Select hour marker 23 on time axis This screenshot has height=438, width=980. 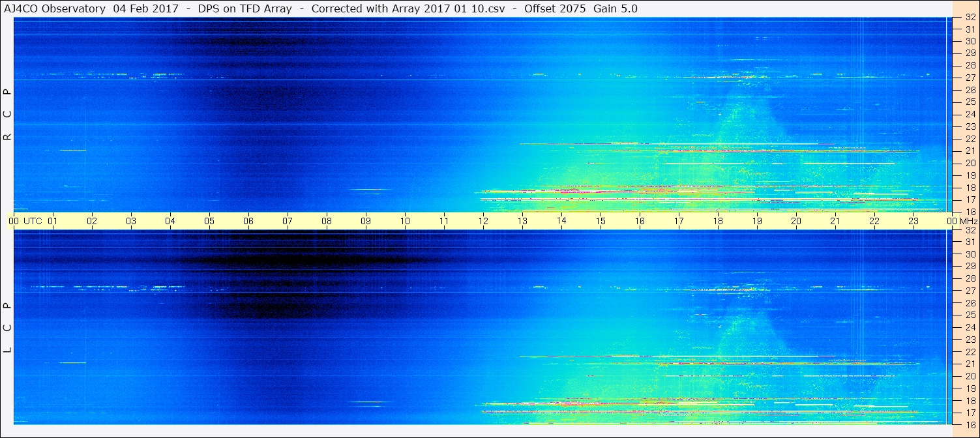[x=913, y=221]
